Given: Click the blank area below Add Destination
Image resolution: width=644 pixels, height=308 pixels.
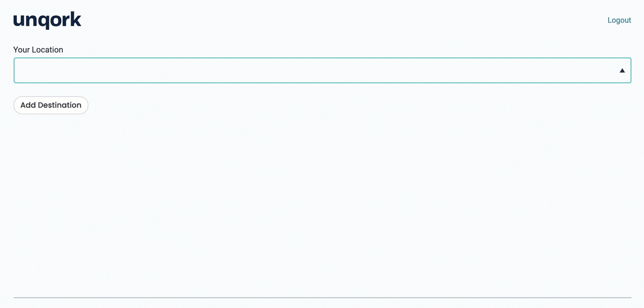Looking at the screenshot, I should tap(323, 205).
